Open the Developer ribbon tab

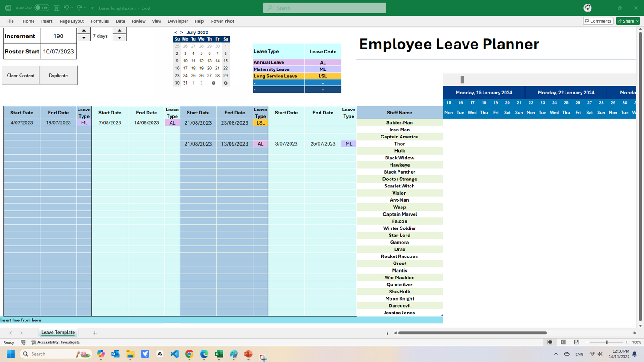(178, 21)
